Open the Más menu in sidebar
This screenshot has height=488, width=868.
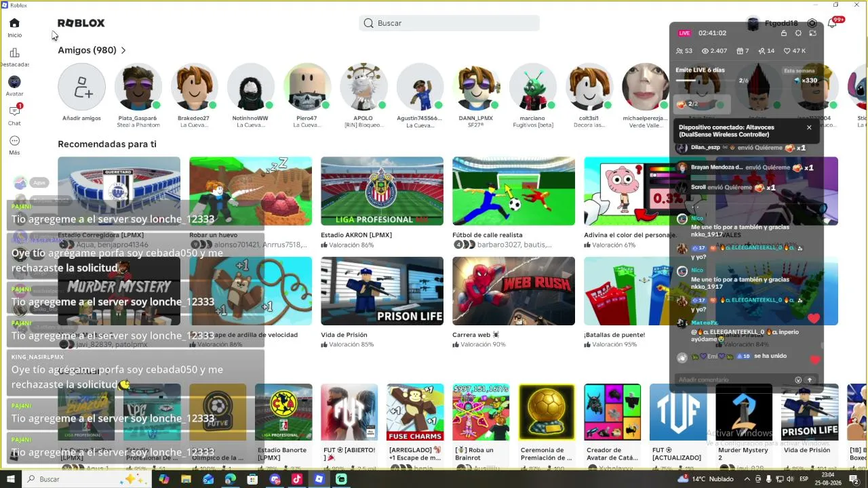[x=14, y=144]
